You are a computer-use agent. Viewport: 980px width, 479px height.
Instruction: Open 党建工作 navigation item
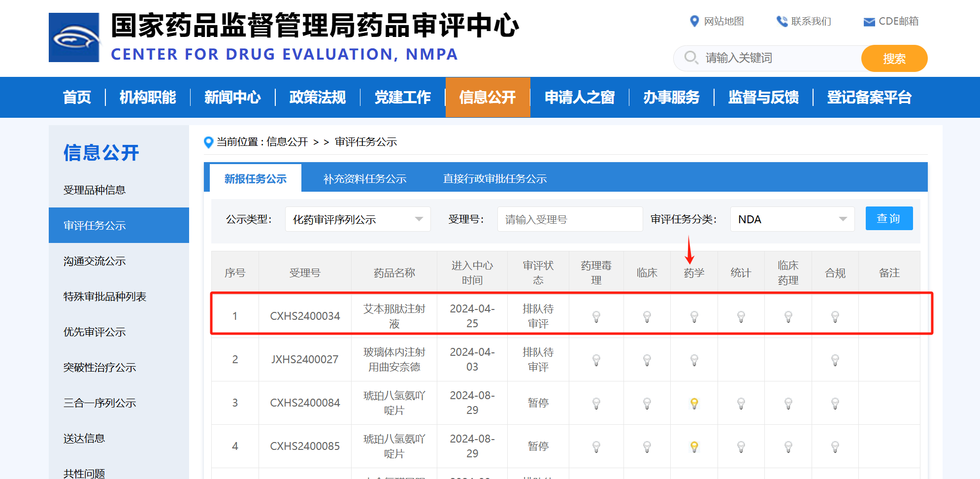click(403, 97)
